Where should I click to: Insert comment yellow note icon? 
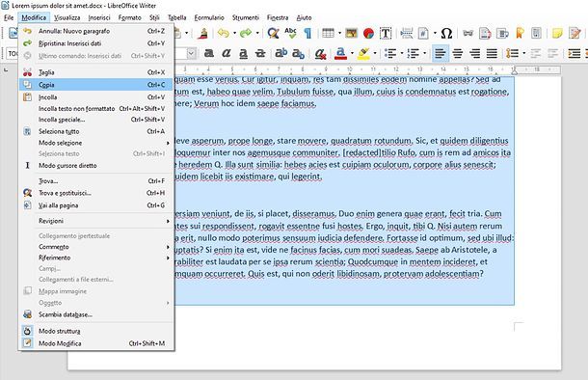[x=557, y=34]
